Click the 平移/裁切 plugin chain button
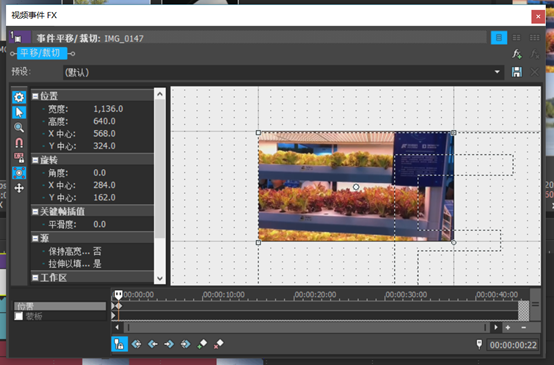 click(42, 53)
